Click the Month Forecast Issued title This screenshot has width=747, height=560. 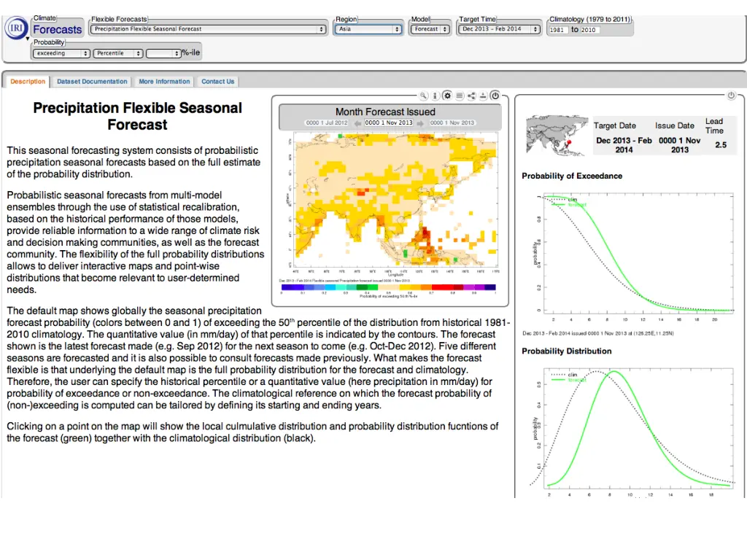click(385, 112)
